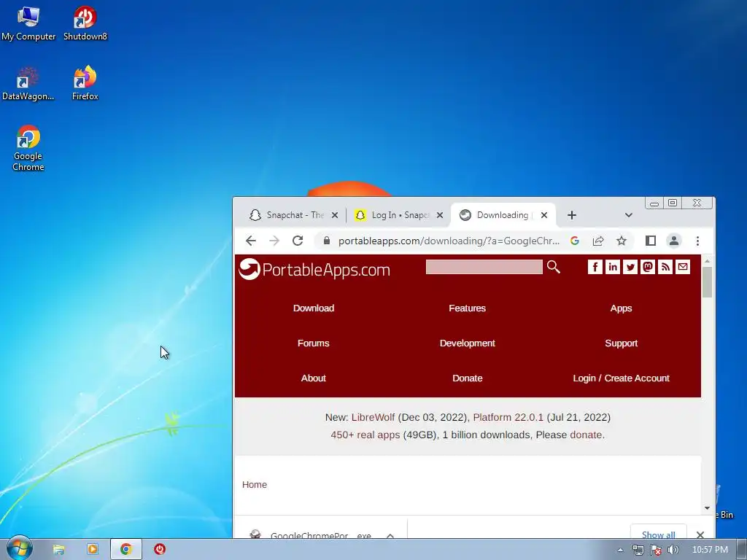Click the donate link in banner

coord(586,435)
